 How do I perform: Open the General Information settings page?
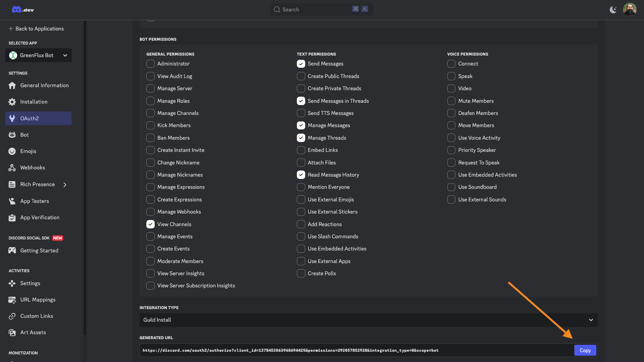click(44, 85)
